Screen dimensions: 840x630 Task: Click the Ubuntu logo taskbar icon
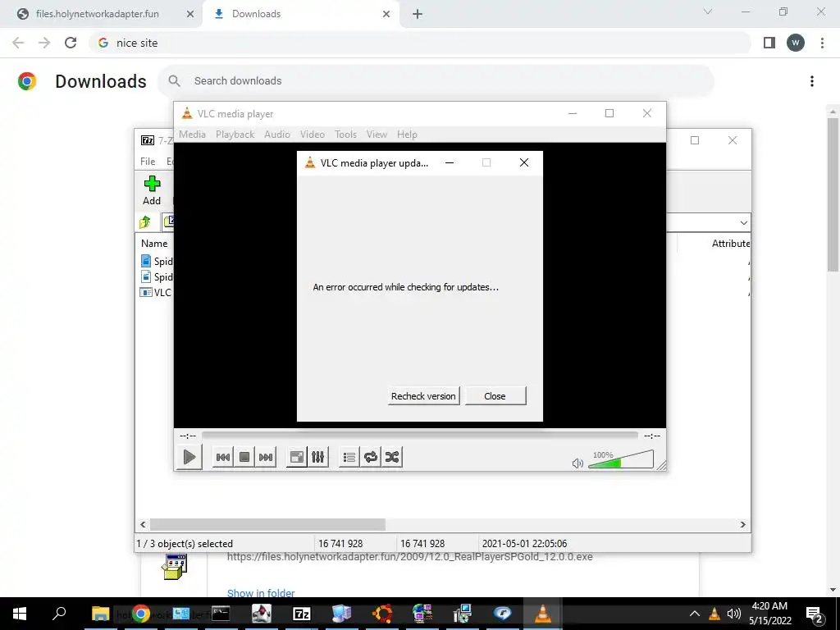(382, 614)
